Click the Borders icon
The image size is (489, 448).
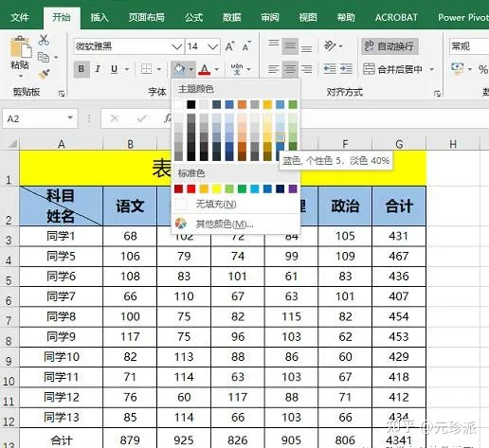pyautogui.click(x=146, y=69)
